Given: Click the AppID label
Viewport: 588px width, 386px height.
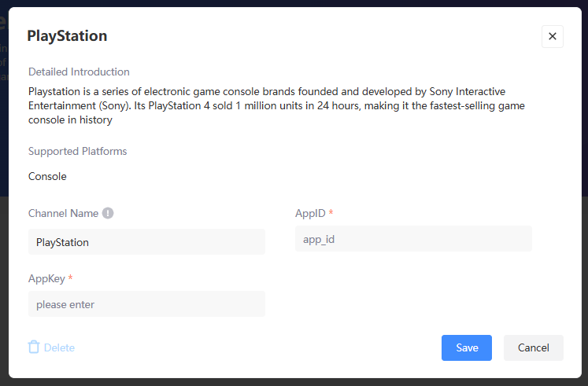Looking at the screenshot, I should click(x=310, y=213).
